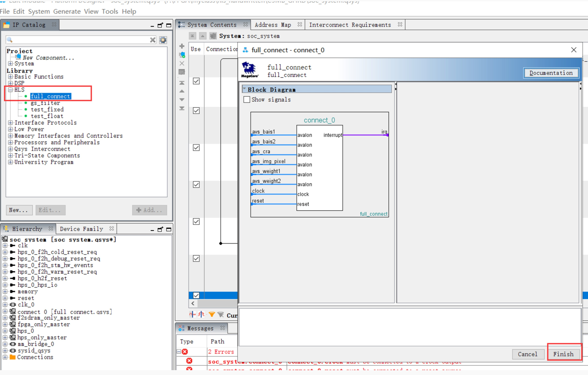Close the Messages tab with its X
Viewport: 588px width, 375px height.
(222, 328)
